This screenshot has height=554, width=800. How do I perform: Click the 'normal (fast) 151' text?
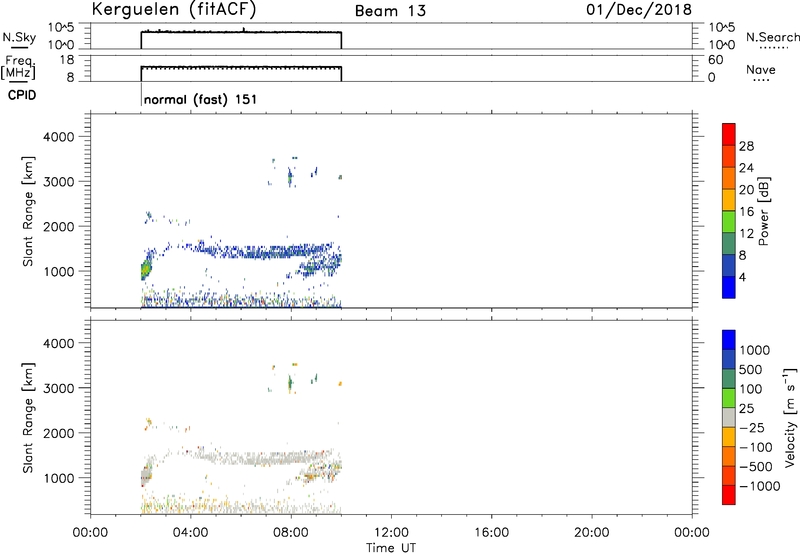click(200, 99)
